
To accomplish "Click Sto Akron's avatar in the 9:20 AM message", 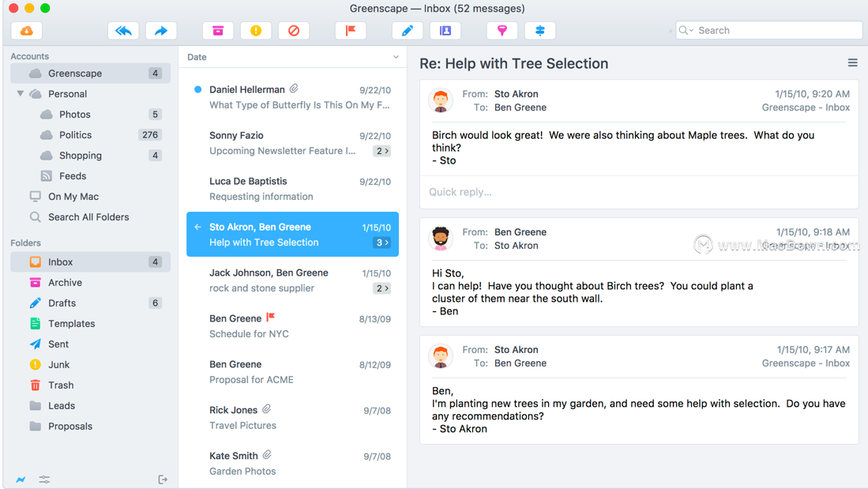I will coord(441,101).
